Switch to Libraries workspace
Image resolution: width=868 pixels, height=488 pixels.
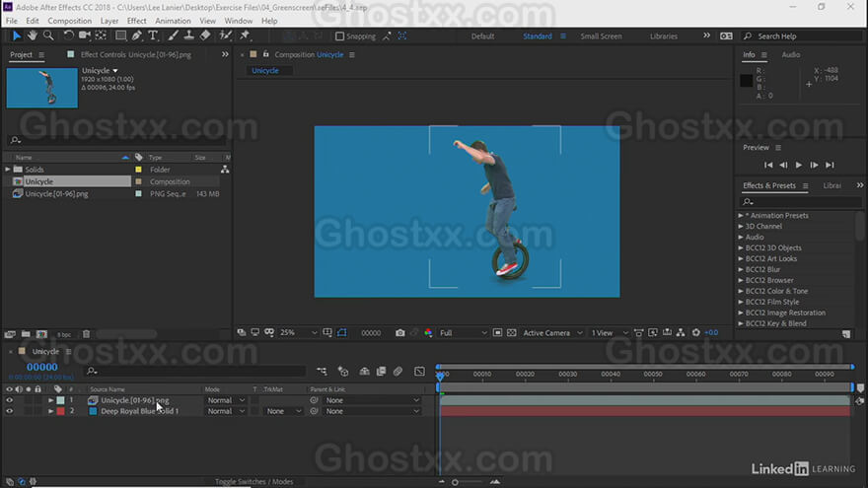point(663,35)
